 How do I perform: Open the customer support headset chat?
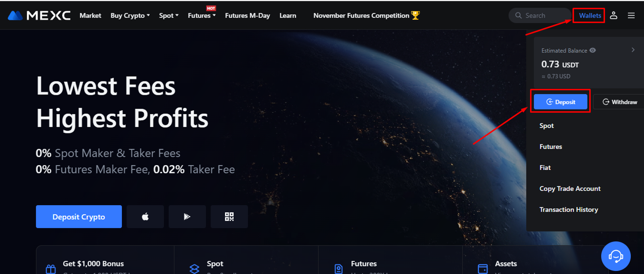click(616, 256)
